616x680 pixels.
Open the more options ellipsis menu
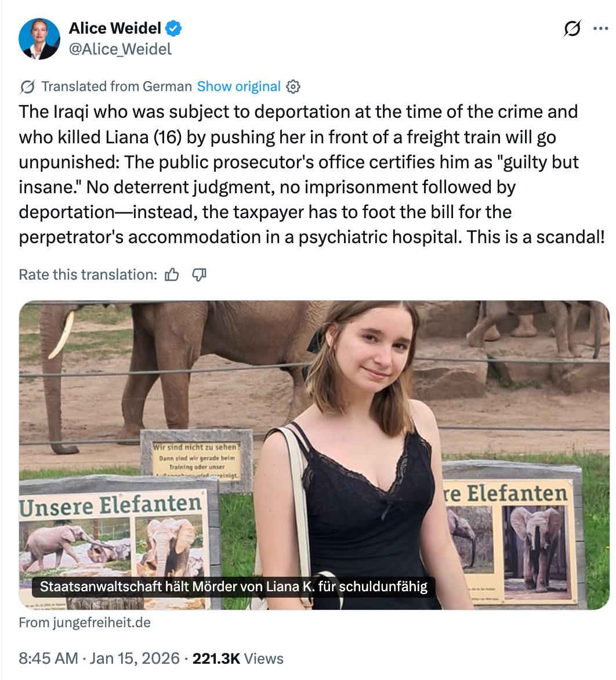coord(600,29)
